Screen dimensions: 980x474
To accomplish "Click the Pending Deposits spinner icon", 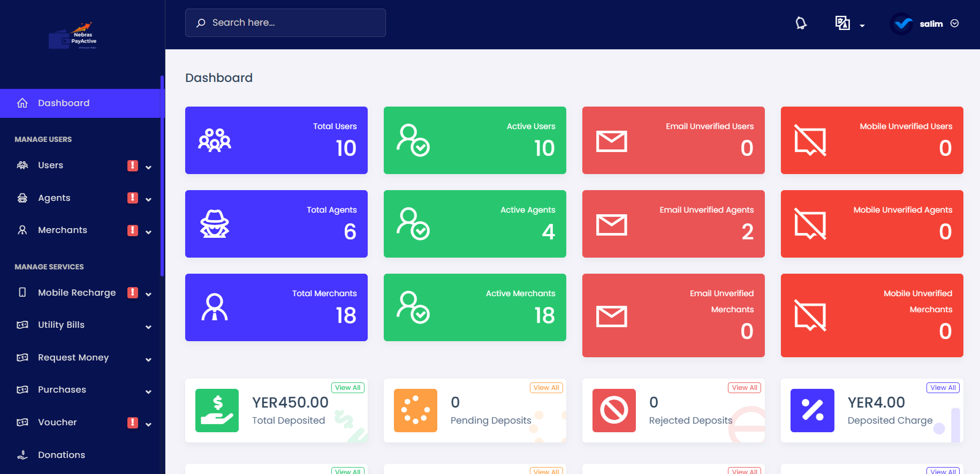I will [415, 410].
